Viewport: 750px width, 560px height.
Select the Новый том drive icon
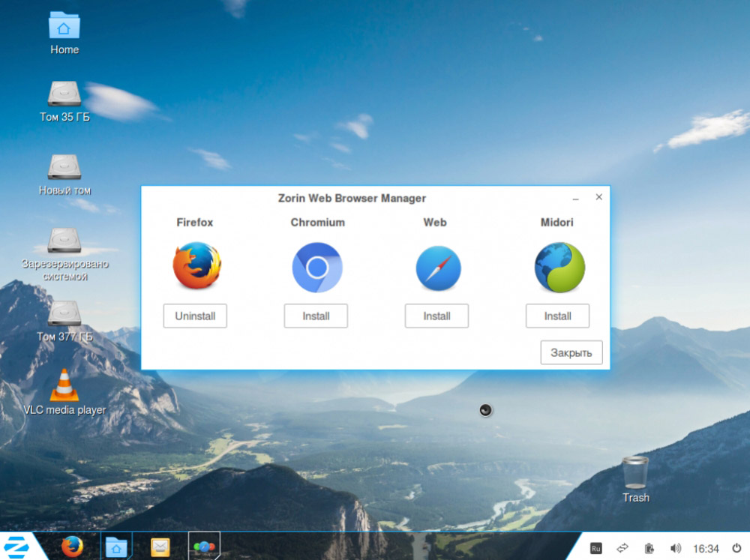click(x=64, y=175)
